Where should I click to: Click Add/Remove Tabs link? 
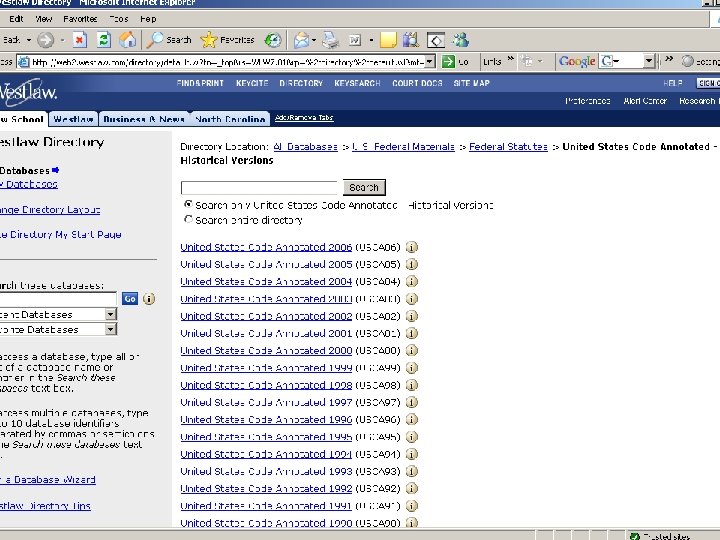coord(304,118)
